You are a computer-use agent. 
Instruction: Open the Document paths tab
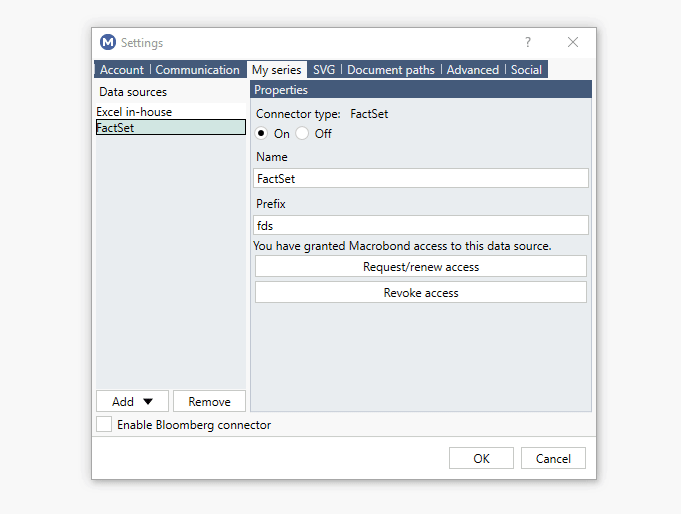click(390, 70)
